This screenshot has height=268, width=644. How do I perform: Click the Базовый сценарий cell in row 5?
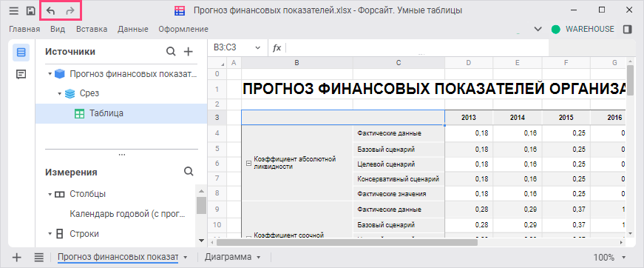point(399,149)
